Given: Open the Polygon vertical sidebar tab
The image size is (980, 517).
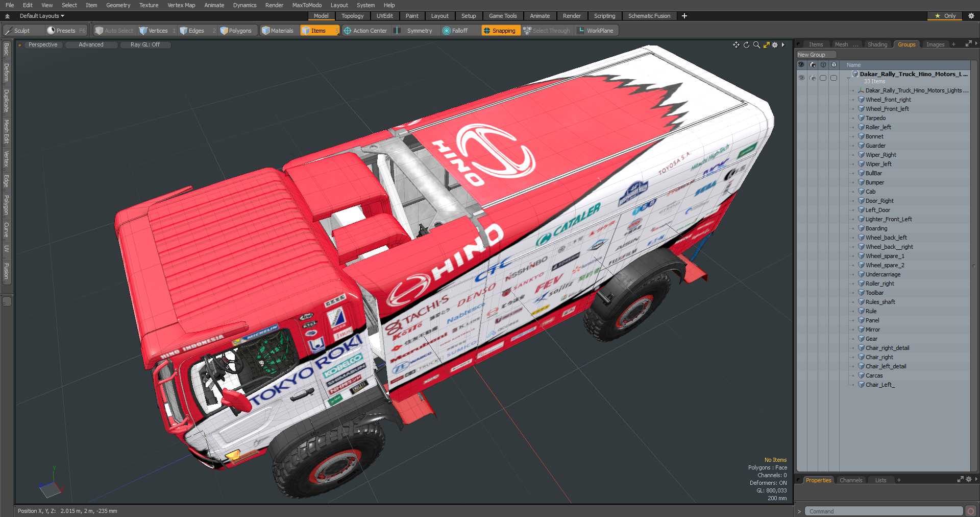Looking at the screenshot, I should coord(6,205).
